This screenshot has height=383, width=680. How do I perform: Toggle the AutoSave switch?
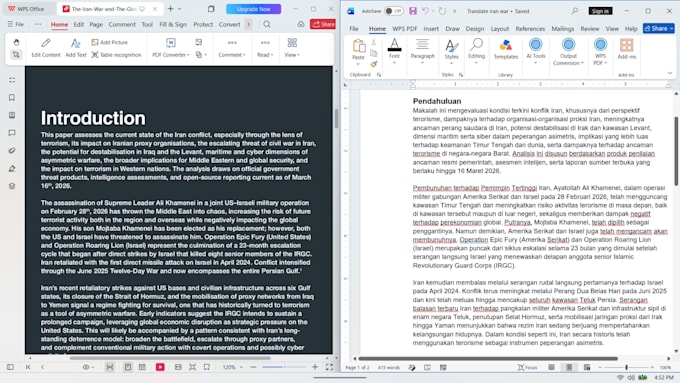point(394,11)
